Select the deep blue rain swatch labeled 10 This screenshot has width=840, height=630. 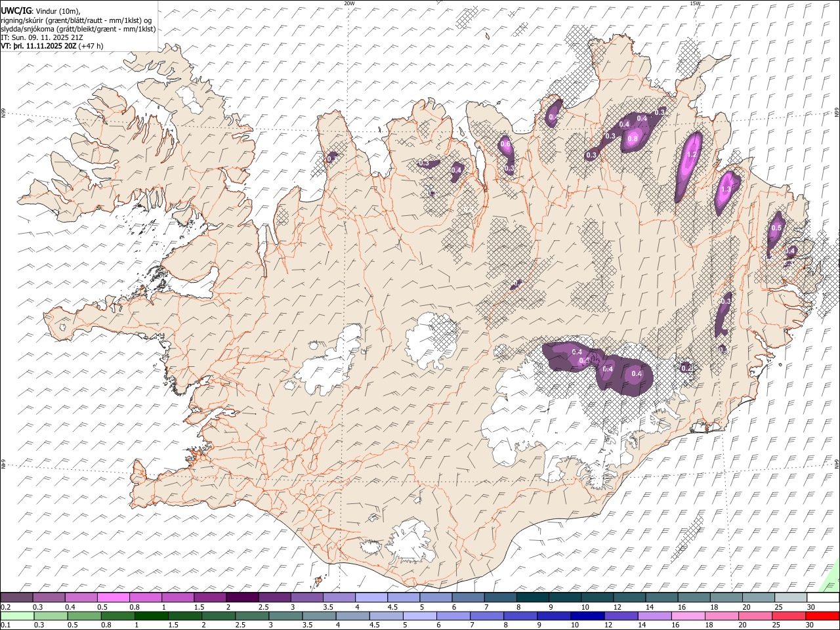point(587,616)
